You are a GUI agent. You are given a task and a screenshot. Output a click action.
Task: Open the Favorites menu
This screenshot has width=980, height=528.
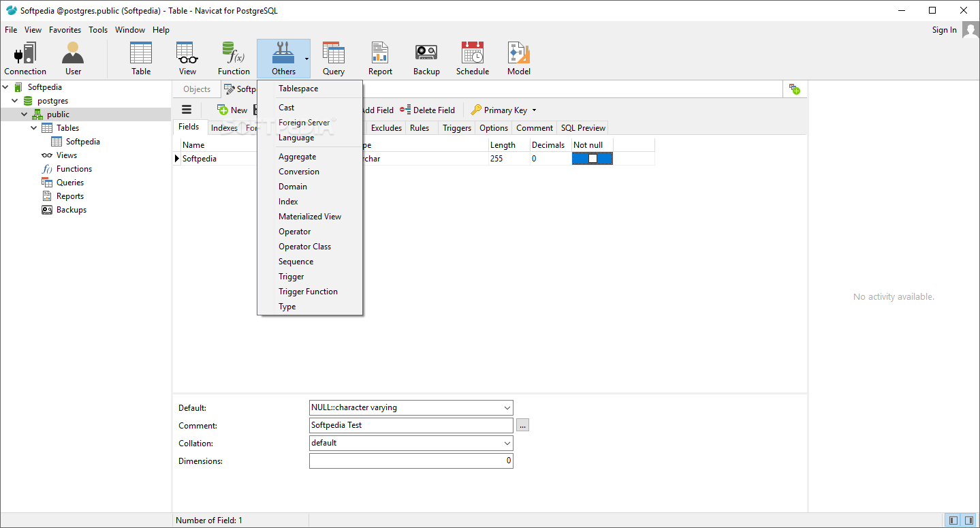point(65,30)
